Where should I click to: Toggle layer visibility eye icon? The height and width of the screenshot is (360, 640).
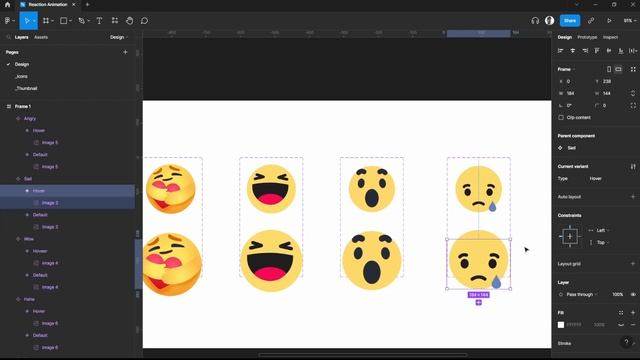point(633,294)
